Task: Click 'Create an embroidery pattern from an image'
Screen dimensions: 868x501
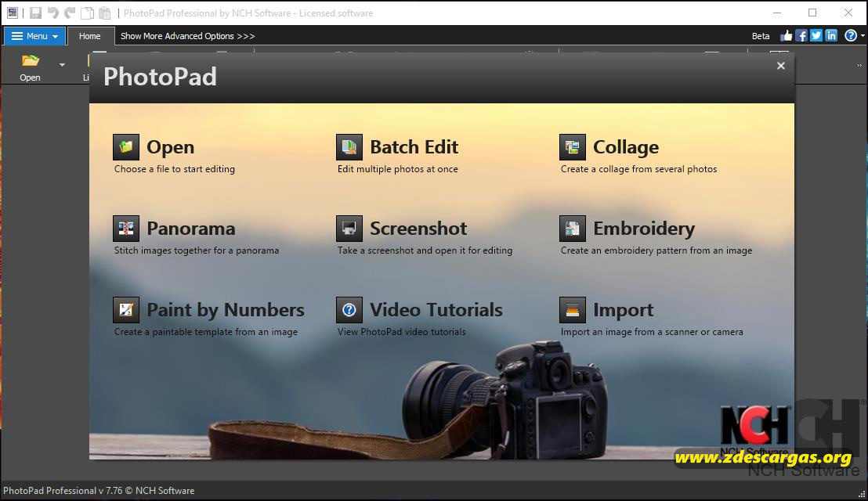Action: 656,250
